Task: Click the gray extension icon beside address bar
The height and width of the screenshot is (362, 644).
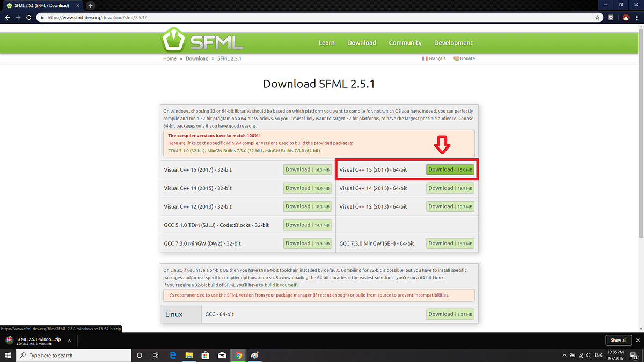Action: point(611,17)
